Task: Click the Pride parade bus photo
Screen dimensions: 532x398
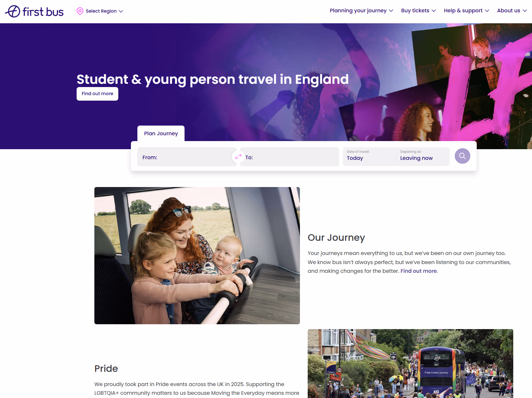Action: [410, 363]
